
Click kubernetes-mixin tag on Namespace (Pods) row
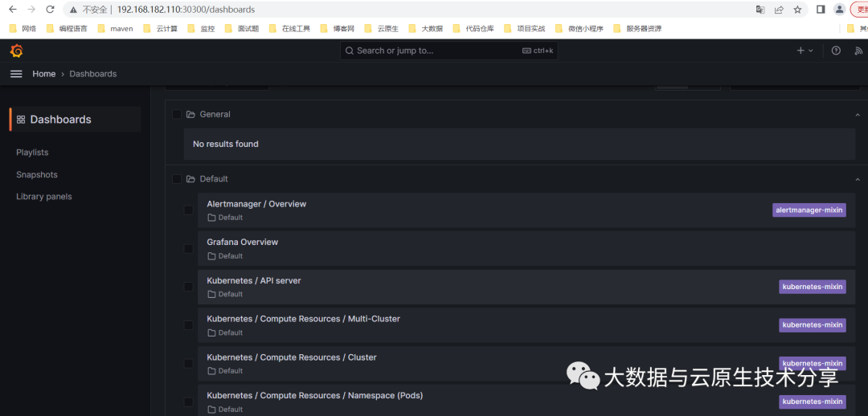point(812,402)
